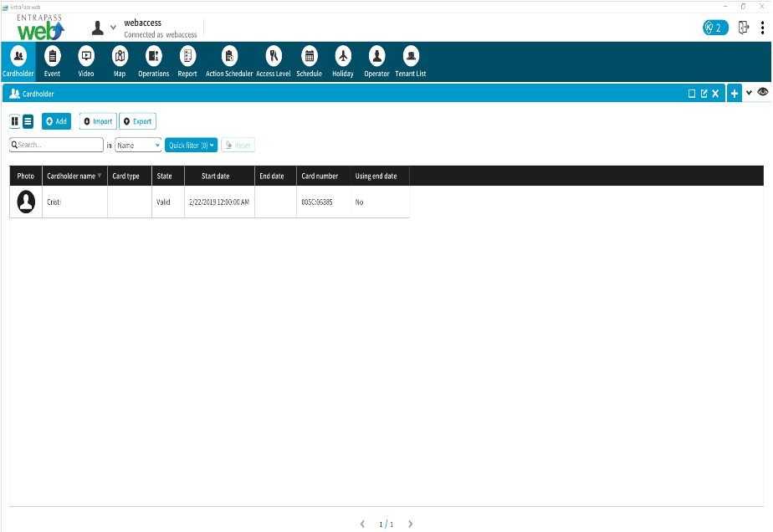This screenshot has width=773, height=532.
Task: Expand the Quick filter dropdown
Action: coord(192,145)
